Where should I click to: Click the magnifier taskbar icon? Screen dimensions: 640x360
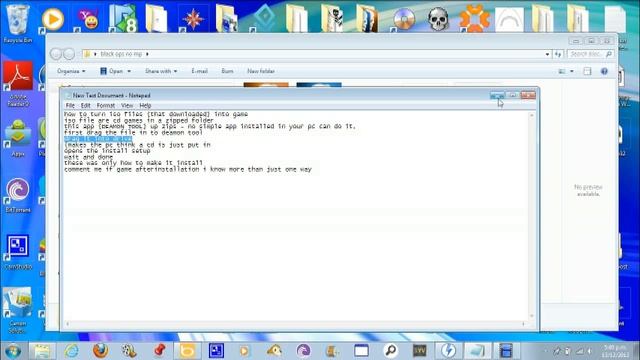coord(391,351)
